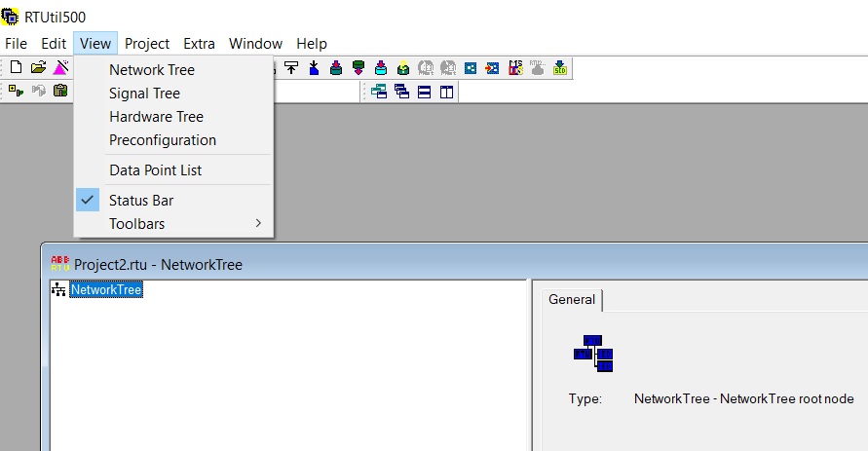This screenshot has height=451, width=868.
Task: Click the greyed-out RTU toolbar icon
Action: (538, 68)
